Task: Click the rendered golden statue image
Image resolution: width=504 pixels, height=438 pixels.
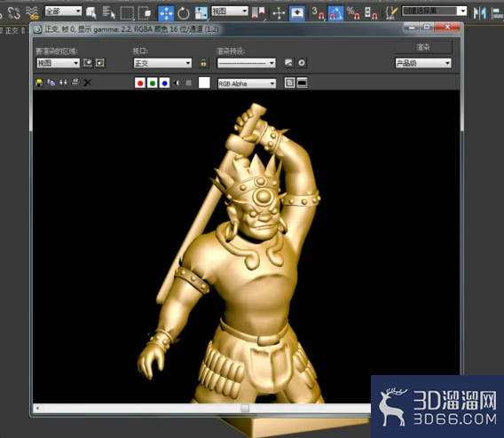Action: point(247,246)
